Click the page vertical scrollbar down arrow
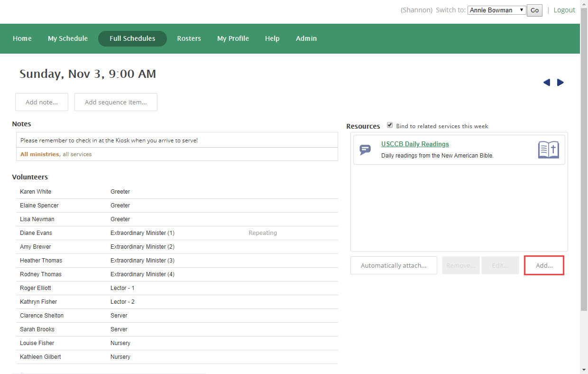The width and height of the screenshot is (588, 374). pyautogui.click(x=584, y=370)
